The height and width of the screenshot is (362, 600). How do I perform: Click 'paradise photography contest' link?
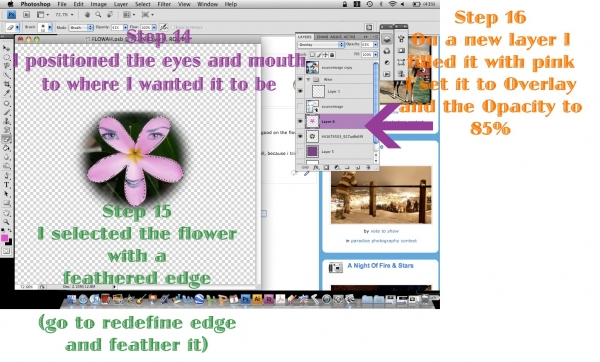(x=384, y=241)
